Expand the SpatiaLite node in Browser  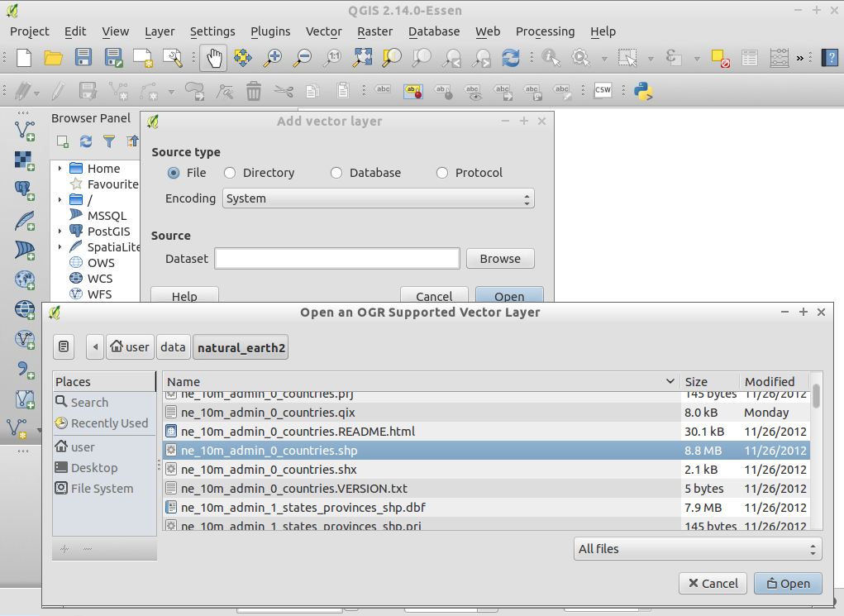coord(60,246)
